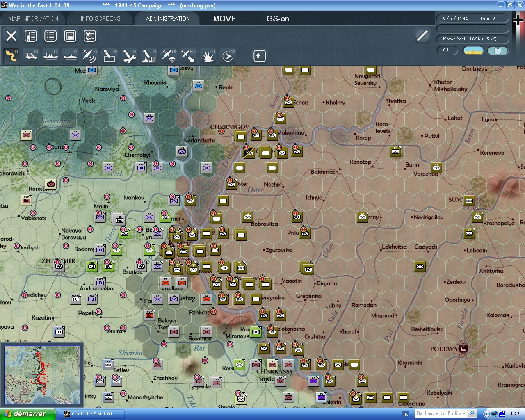Select the unit counter at Sumy
Image resolution: width=525 pixels, height=420 pixels.
(469, 201)
